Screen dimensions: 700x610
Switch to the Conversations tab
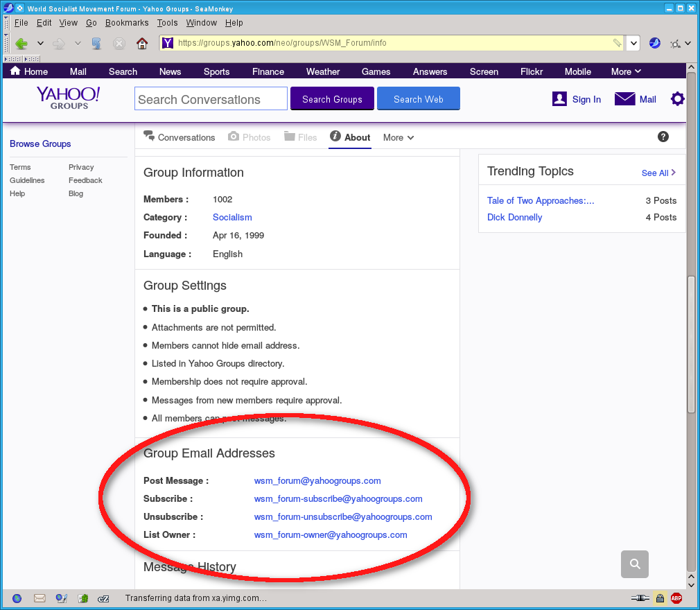coord(186,137)
